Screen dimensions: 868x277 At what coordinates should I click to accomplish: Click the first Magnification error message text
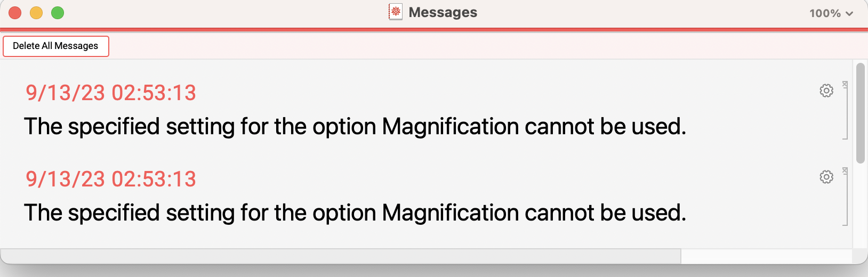pyautogui.click(x=355, y=127)
